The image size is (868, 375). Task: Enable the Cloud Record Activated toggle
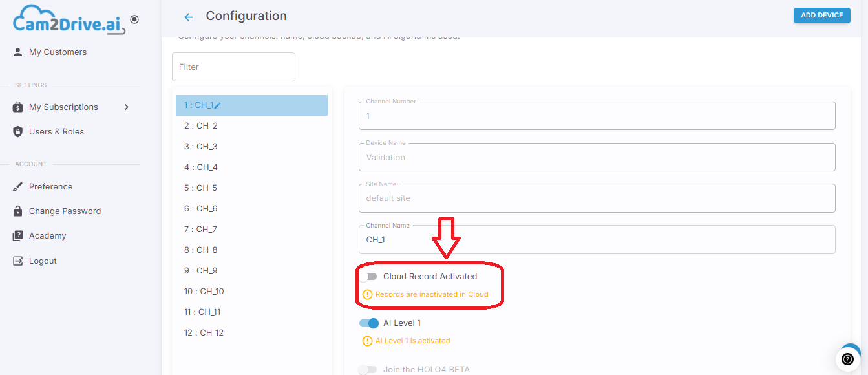click(368, 277)
